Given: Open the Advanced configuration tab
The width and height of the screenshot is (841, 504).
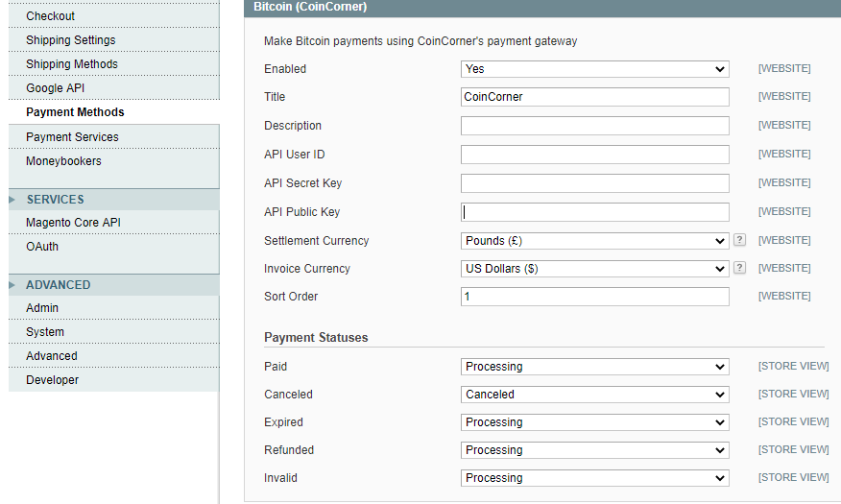Looking at the screenshot, I should click(113, 356).
